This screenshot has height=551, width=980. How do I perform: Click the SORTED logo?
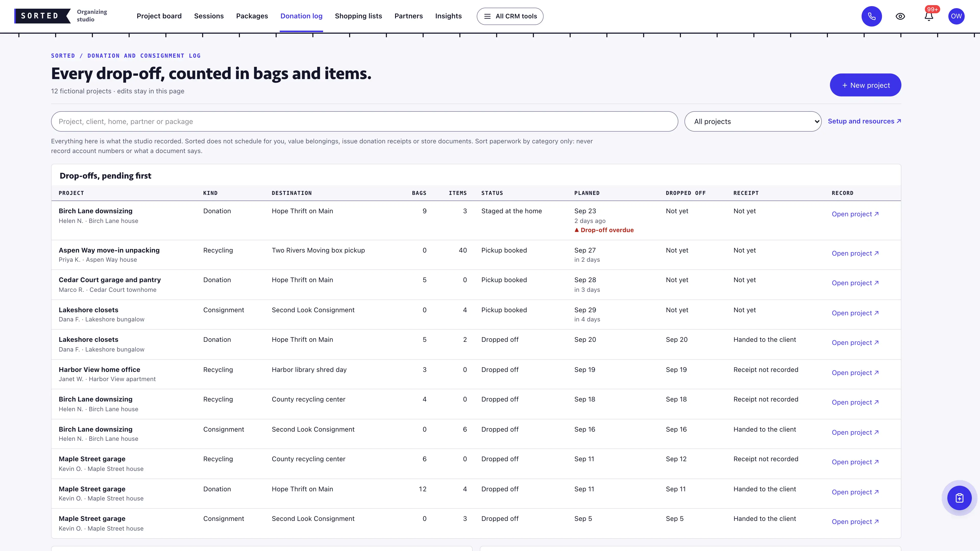[x=42, y=16]
